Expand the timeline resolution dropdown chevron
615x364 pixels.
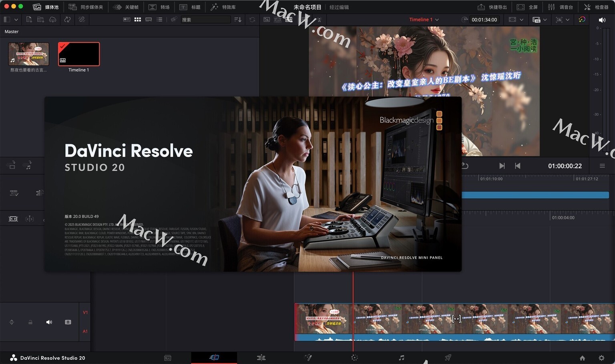click(521, 20)
